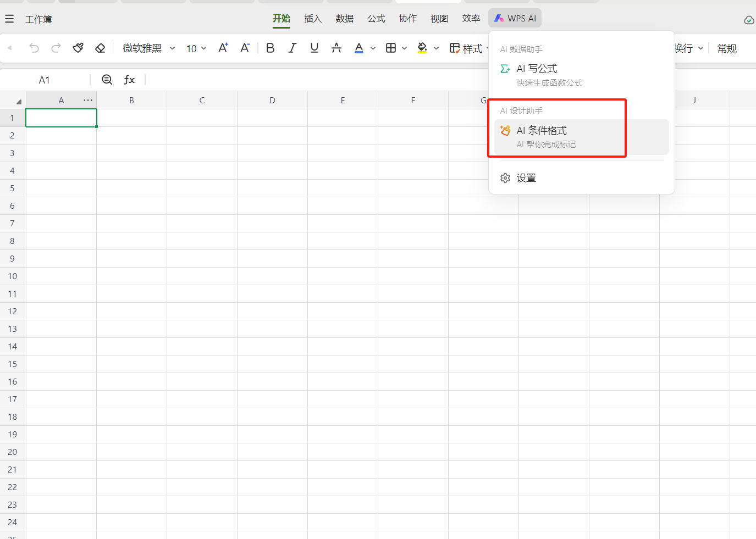Expand the fill color dropdown arrow

[x=436, y=48]
